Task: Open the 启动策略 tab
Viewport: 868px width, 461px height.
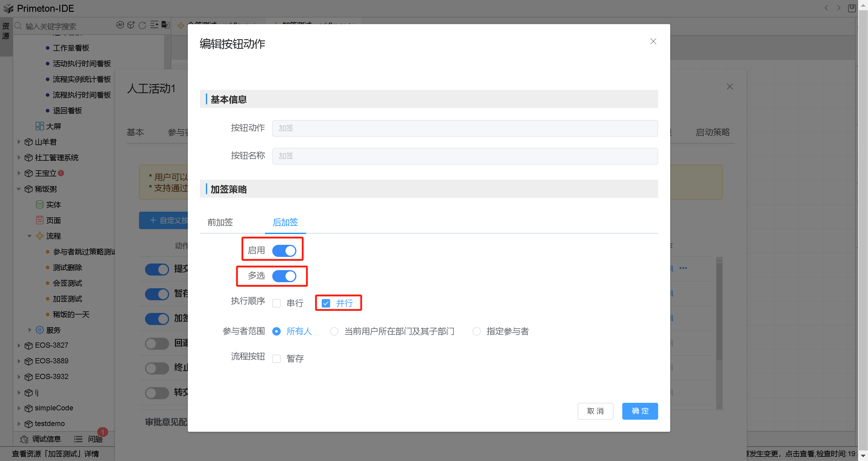Action: (x=712, y=132)
